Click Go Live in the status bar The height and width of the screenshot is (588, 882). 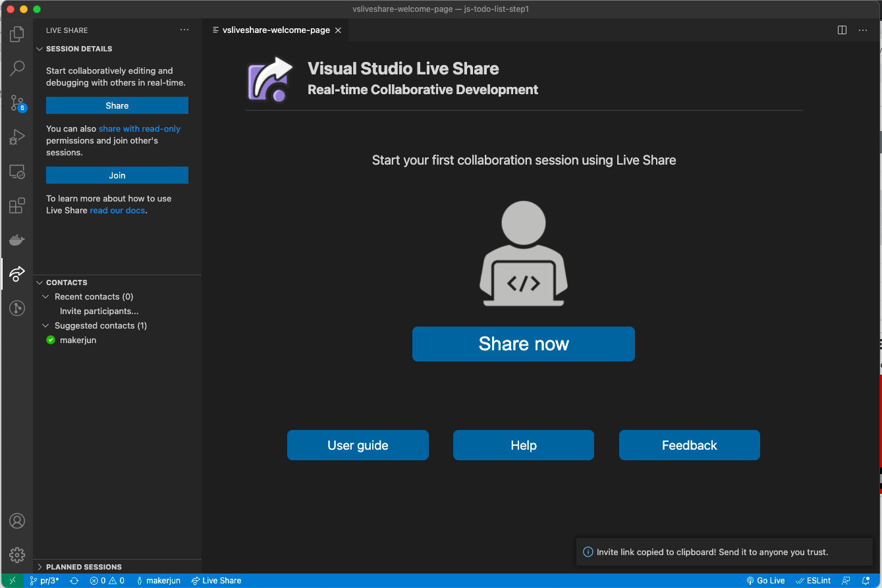765,581
